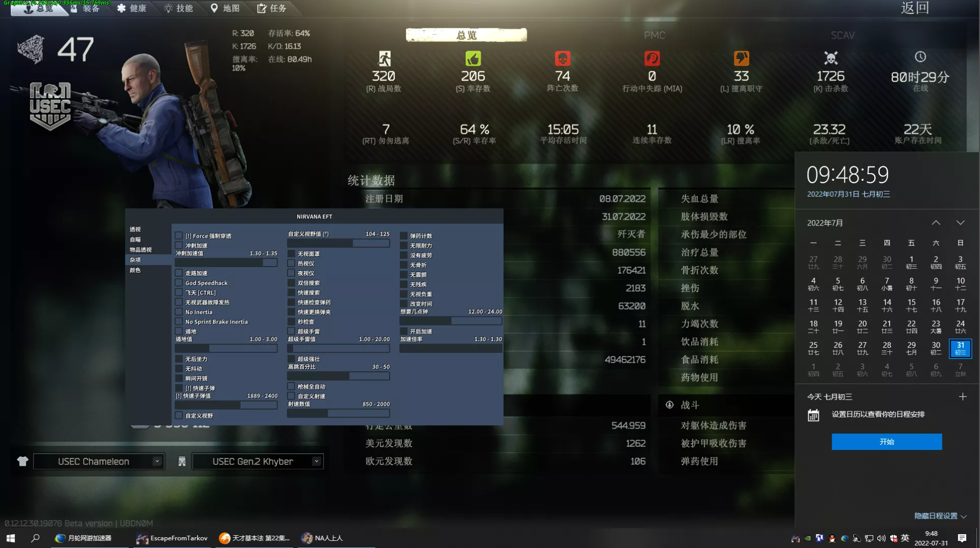The width and height of the screenshot is (980, 548).
Task: Click the red skull deaths icon
Action: point(563,59)
